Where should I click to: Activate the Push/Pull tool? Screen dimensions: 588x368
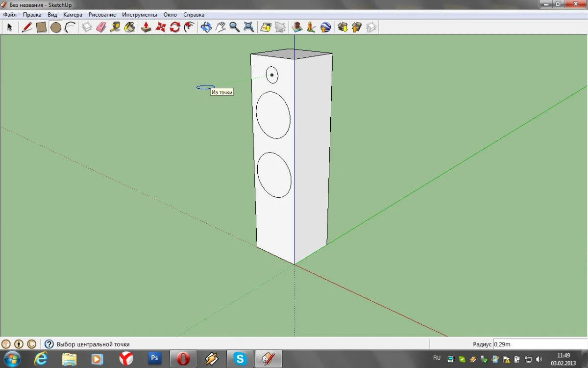pos(147,27)
